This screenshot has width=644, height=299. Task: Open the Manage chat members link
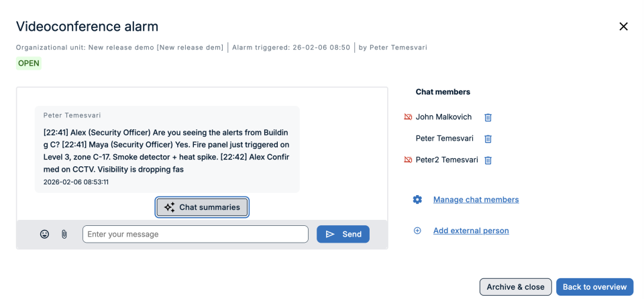coord(476,199)
